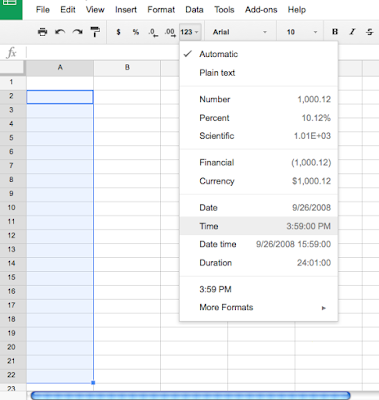Toggle Bold formatting
The image size is (379, 400).
click(x=335, y=32)
